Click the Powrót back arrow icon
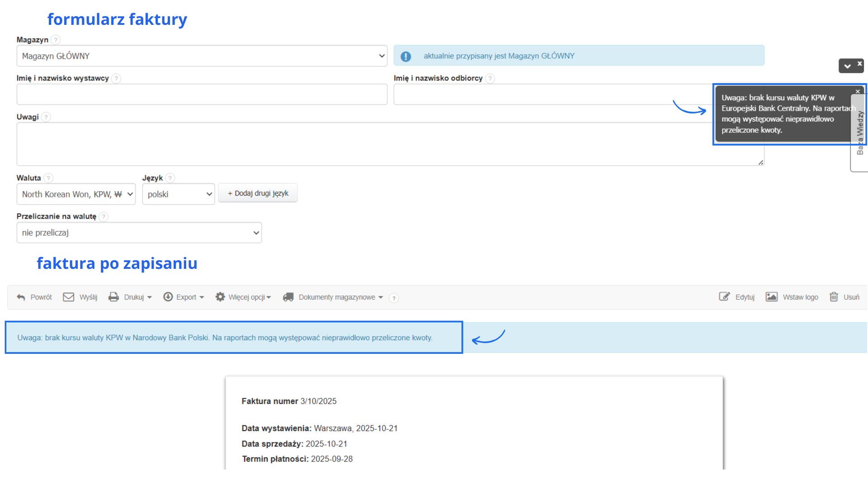 pos(21,297)
